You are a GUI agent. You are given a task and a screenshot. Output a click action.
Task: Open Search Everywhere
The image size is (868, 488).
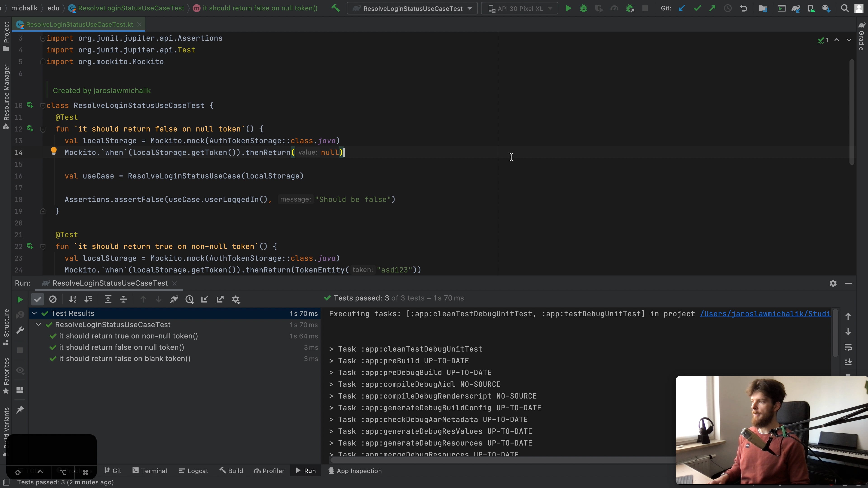845,8
